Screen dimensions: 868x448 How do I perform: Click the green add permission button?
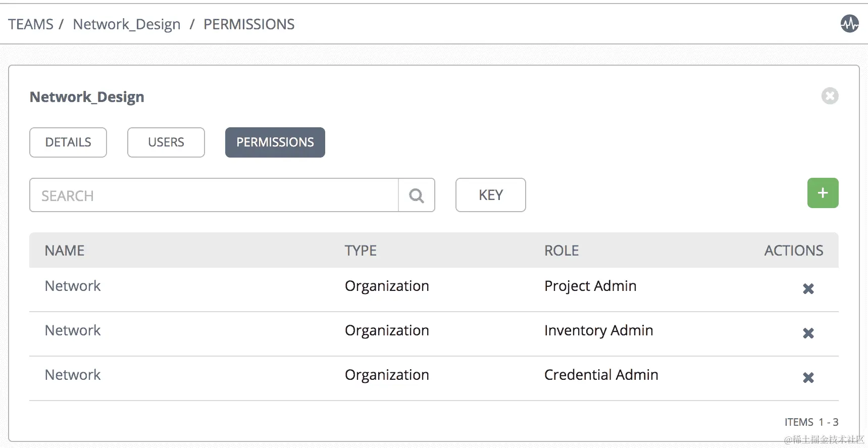823,193
